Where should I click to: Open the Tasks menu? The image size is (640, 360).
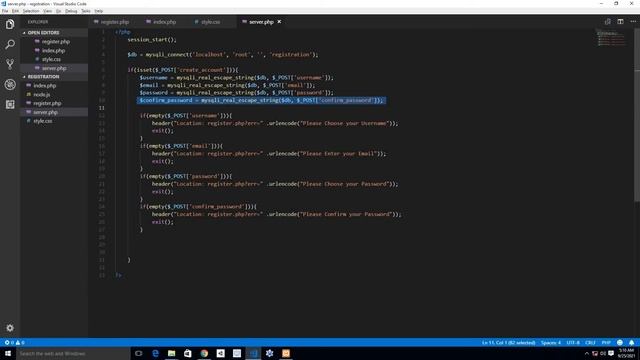[x=86, y=11]
